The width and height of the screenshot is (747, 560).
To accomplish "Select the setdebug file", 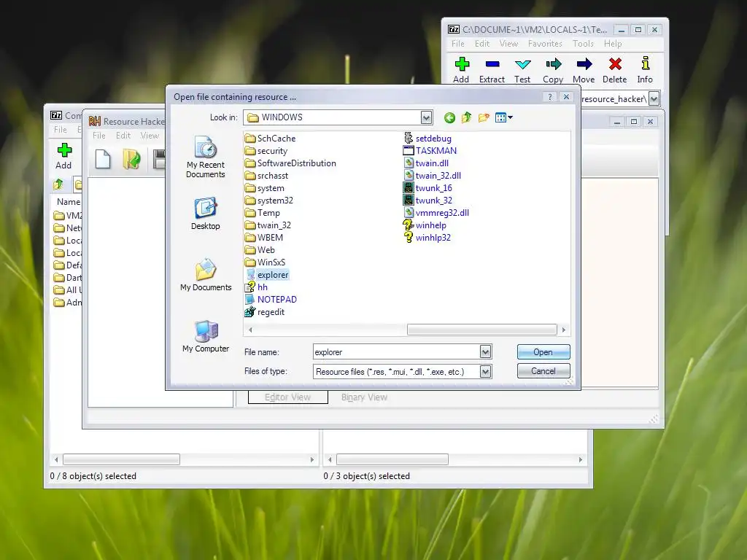I will [x=427, y=139].
